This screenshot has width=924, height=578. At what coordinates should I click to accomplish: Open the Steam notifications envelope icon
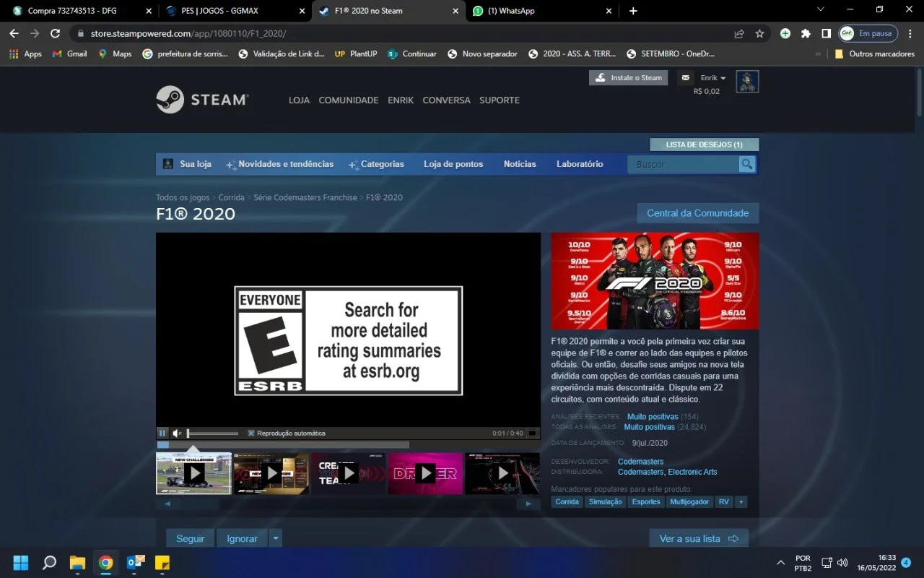[x=685, y=78]
